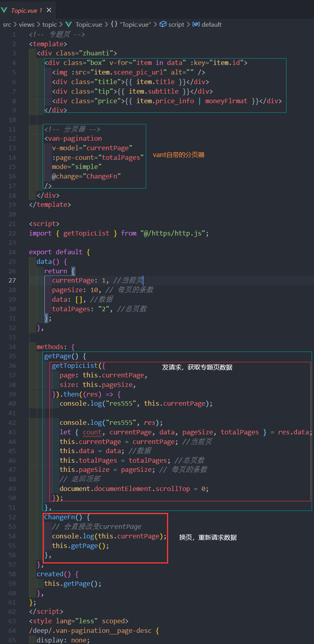Click the curly braces symbol icon in breadcrumb

point(114,24)
